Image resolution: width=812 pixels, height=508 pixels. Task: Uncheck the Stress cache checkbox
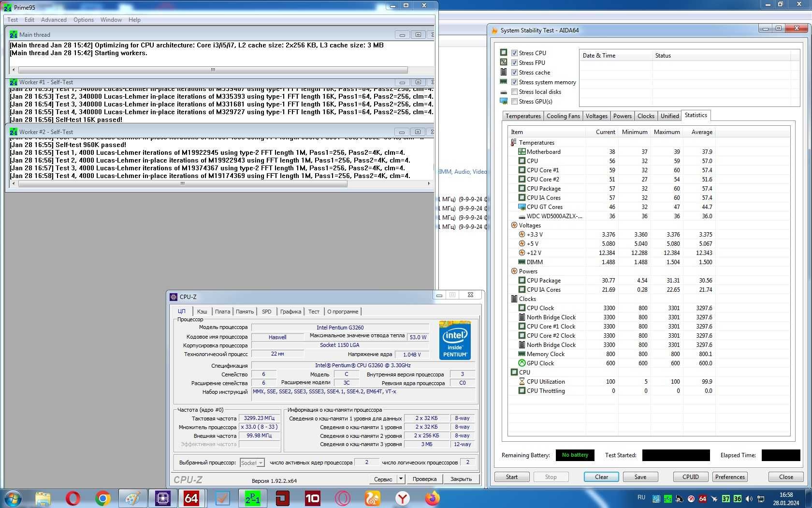pos(514,73)
